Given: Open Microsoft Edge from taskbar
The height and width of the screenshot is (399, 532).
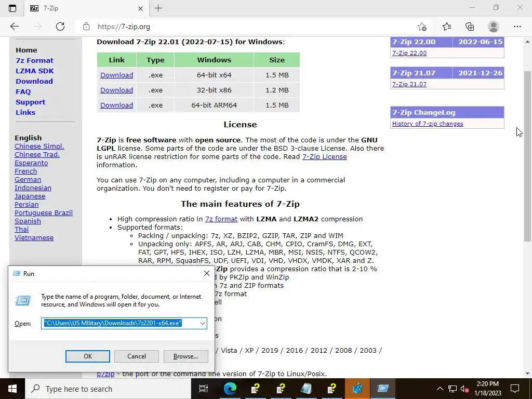Looking at the screenshot, I should (230, 389).
